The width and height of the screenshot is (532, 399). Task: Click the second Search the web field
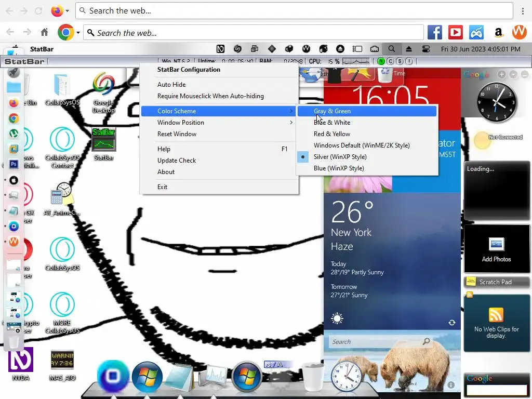coord(254,33)
